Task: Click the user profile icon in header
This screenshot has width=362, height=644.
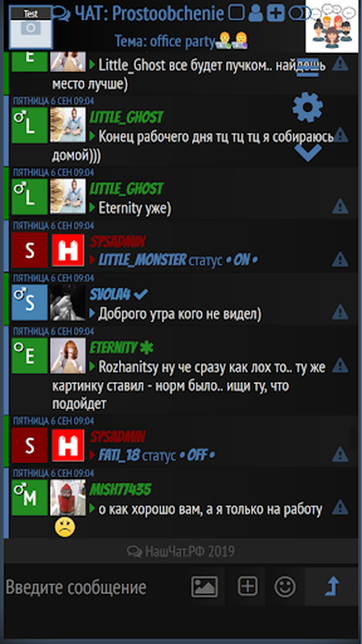Action: [x=255, y=14]
